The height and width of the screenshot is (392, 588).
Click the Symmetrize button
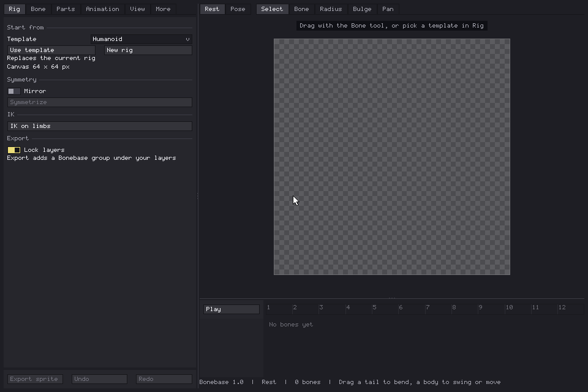pyautogui.click(x=100, y=102)
